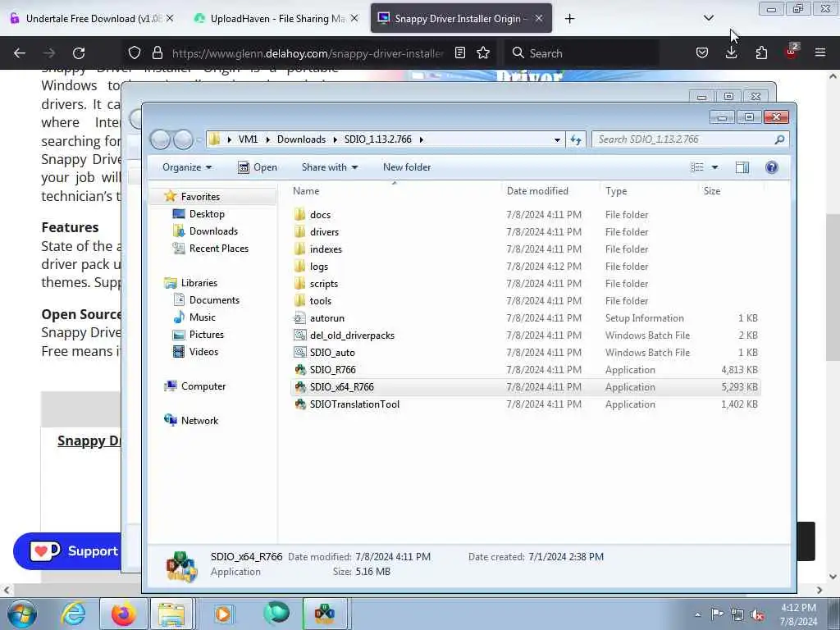Select the del_old_driverpacks batch file
840x630 pixels.
click(x=525, y=335)
